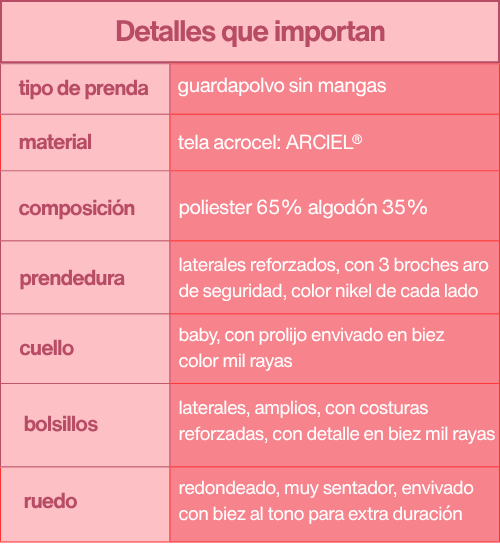Click 'guardapolvo sin mangas' value cell
Viewport: 500px width, 550px height.
334,89
